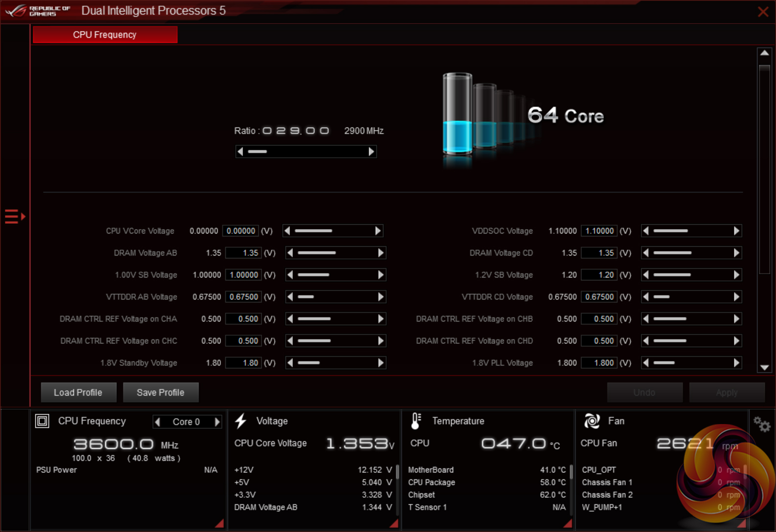The image size is (776, 532).
Task: Click the Temperature thermometer icon
Action: tap(416, 421)
